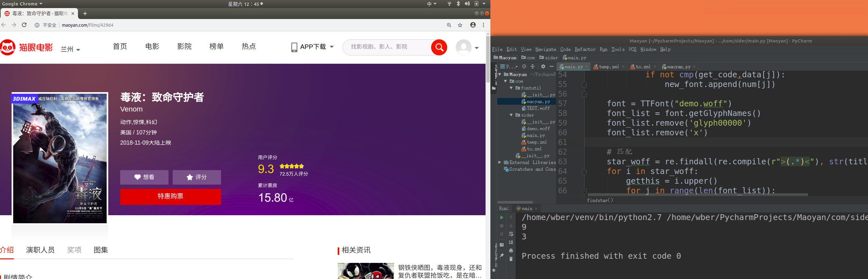Screen dimensions: 868x279
Task: Click Maoyan search input field
Action: [387, 47]
